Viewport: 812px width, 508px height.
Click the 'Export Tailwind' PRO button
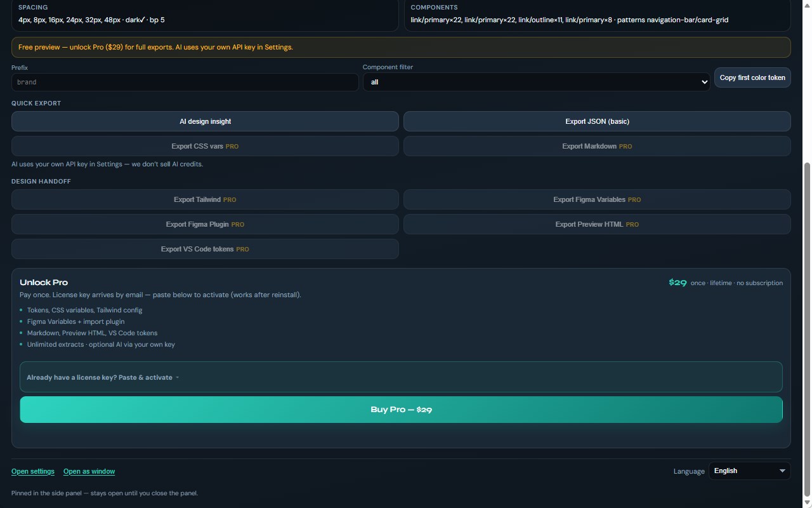205,199
